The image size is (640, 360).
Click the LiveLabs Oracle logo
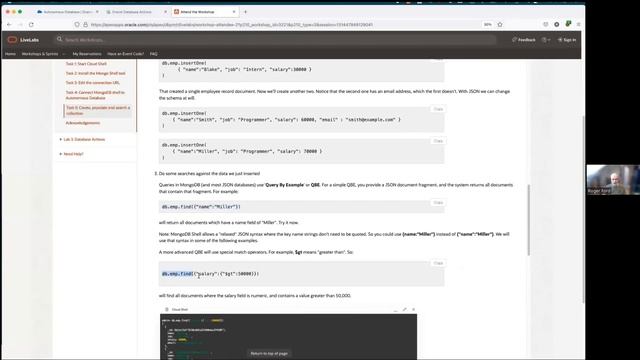pos(23,40)
